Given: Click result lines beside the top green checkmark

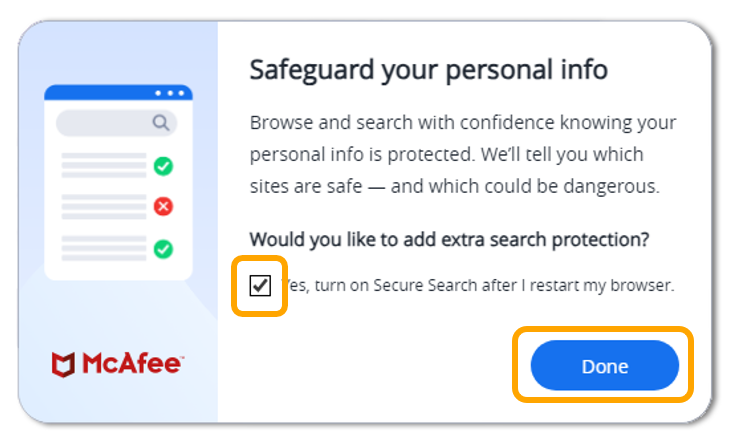Looking at the screenshot, I should coord(103,165).
